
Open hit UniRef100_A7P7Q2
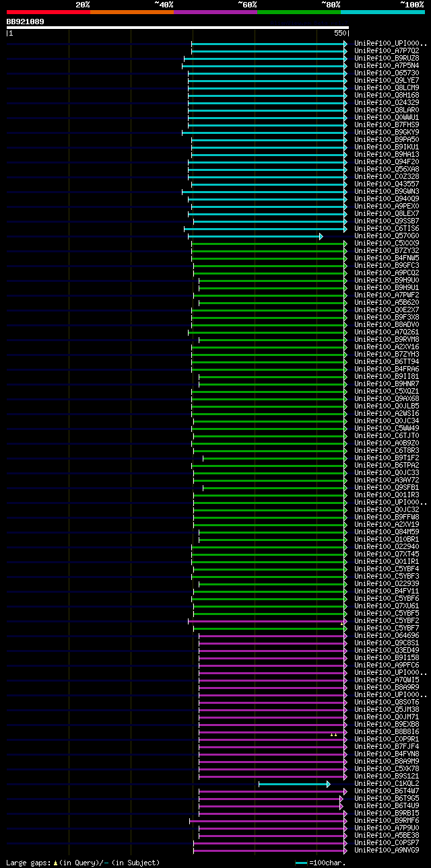tap(387, 50)
